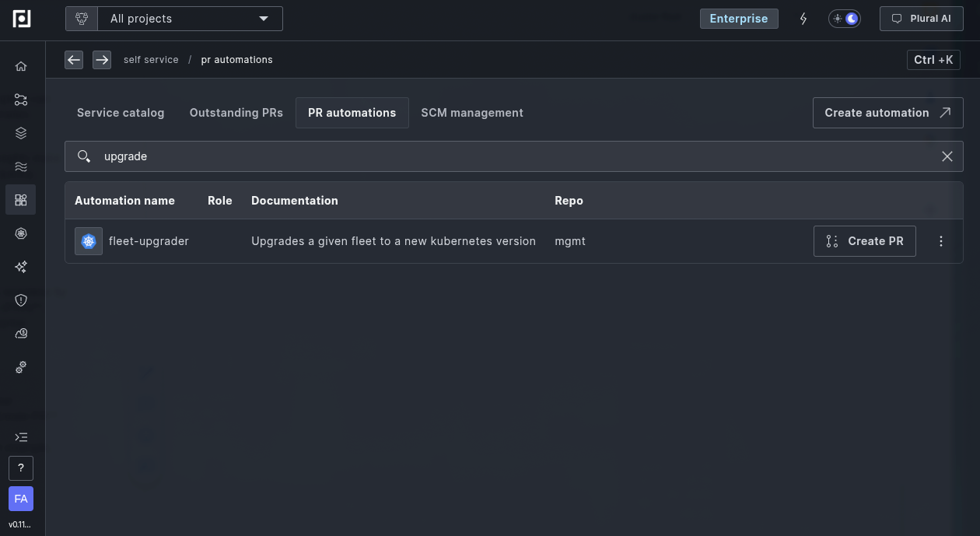Open the All projects dropdown
Viewport: 980px width, 536px height.
[x=189, y=19]
